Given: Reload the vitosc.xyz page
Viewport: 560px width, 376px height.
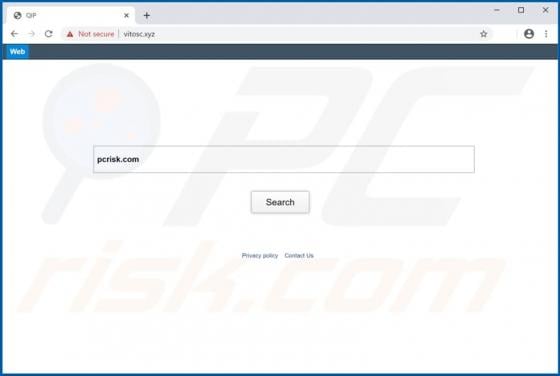Looking at the screenshot, I should [49, 34].
